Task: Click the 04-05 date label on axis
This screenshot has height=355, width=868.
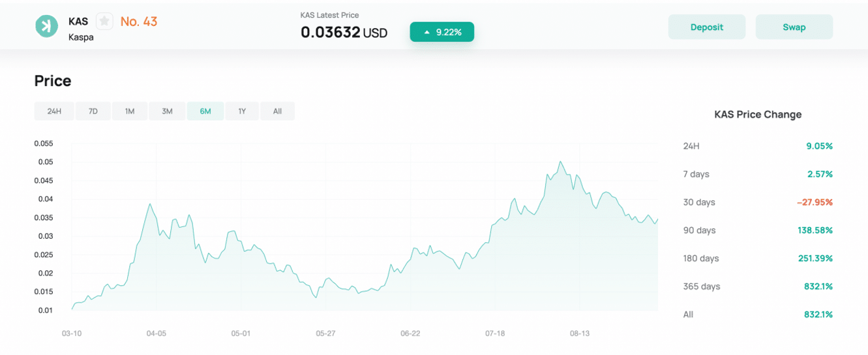Action: point(157,333)
